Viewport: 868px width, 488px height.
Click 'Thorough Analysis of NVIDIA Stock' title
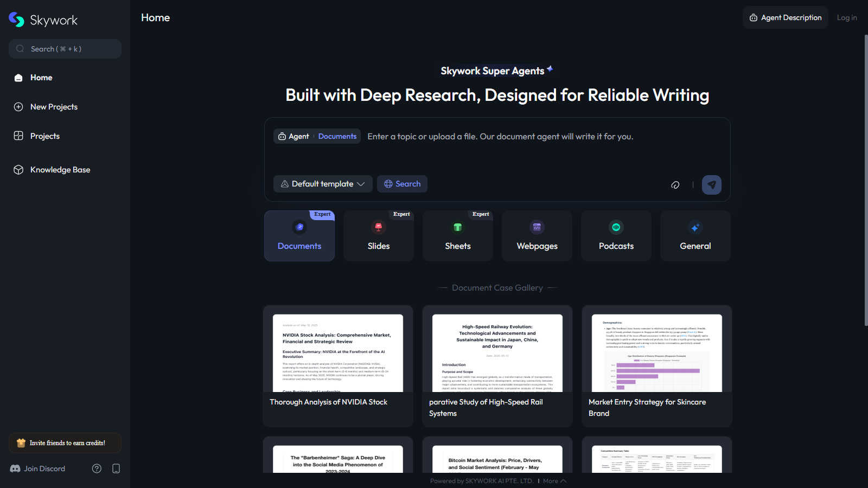pyautogui.click(x=328, y=402)
